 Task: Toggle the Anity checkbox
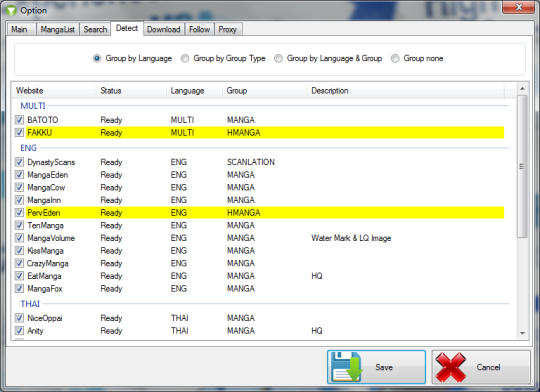pos(19,331)
